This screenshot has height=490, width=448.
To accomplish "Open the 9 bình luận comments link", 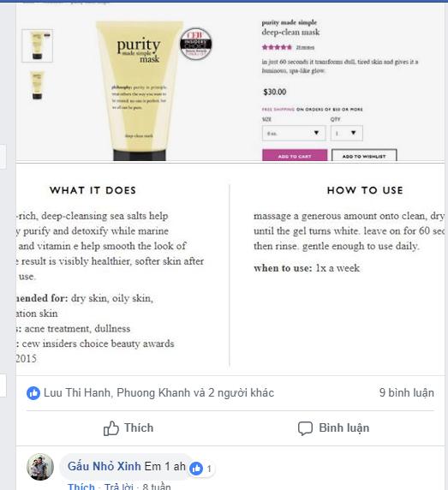I will (406, 393).
